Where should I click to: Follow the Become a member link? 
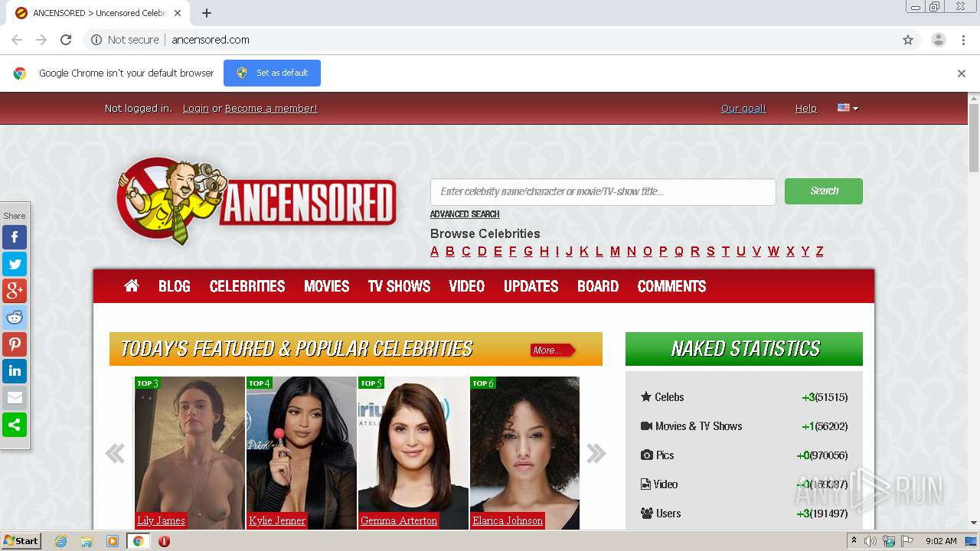(271, 109)
